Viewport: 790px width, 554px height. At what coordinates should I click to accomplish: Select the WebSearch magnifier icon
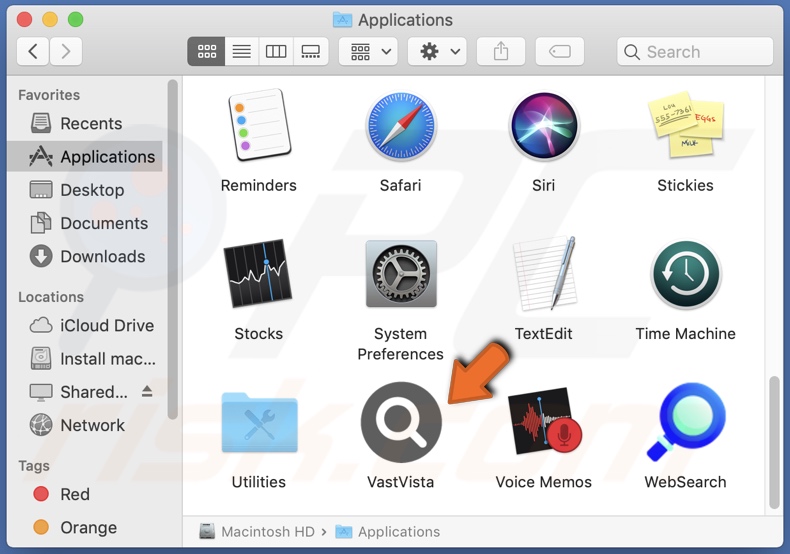tap(686, 422)
